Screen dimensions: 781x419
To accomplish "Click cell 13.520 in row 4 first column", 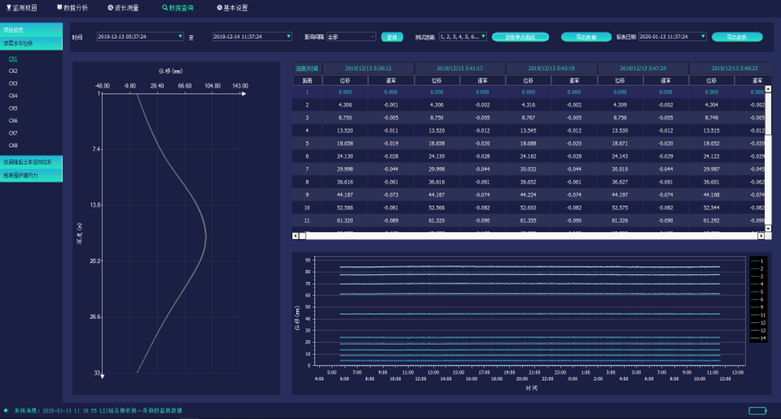I will click(345, 131).
